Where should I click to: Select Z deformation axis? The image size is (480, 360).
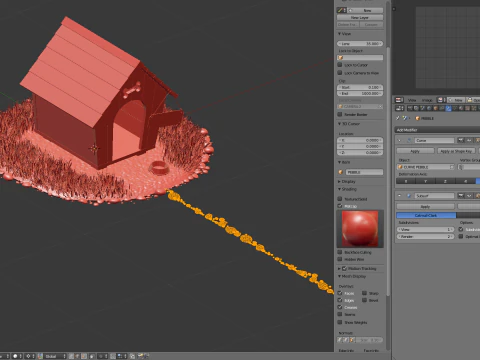pos(445,181)
